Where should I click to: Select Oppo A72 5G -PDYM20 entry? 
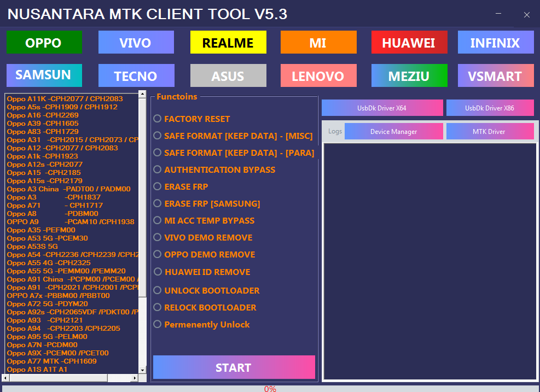coord(48,304)
